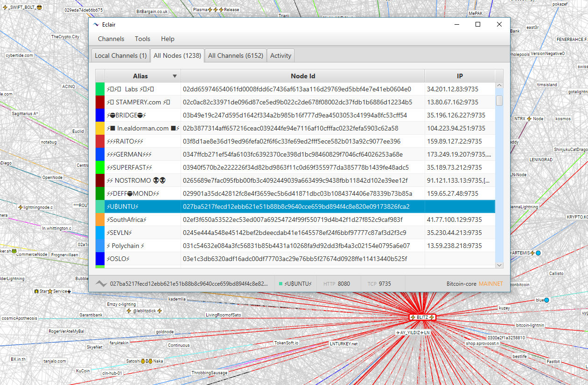Click the Eclair app icon in title bar
Viewport: 588px width, 385px height.
coord(96,25)
